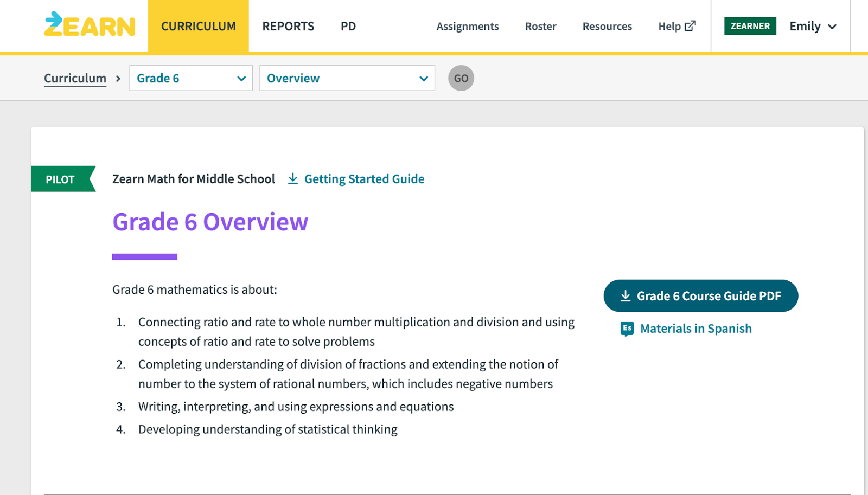Click 'Connecting ratio and rate' list item
Screen dimensions: 868x495
[356, 332]
